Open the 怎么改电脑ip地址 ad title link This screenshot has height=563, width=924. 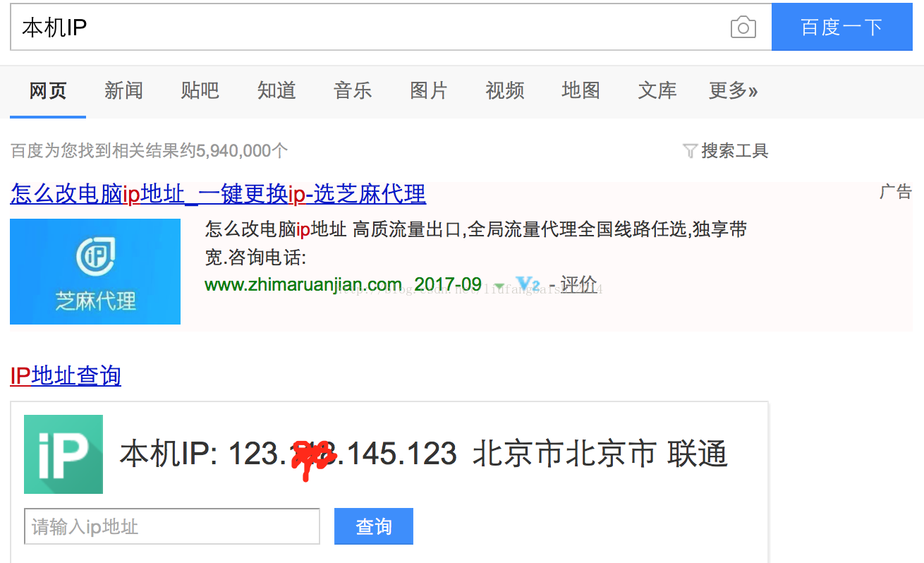pos(218,193)
